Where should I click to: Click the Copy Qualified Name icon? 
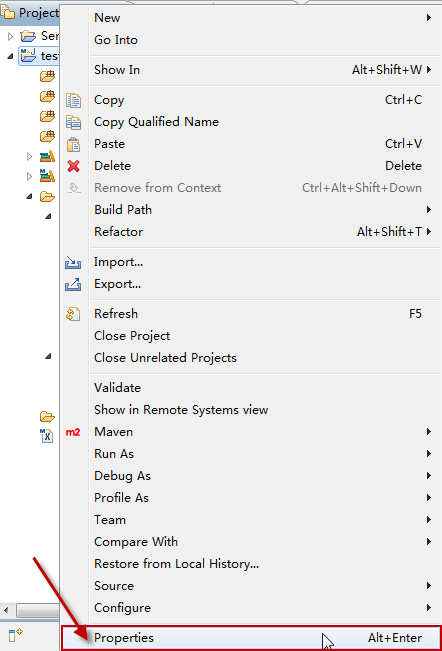(x=73, y=122)
